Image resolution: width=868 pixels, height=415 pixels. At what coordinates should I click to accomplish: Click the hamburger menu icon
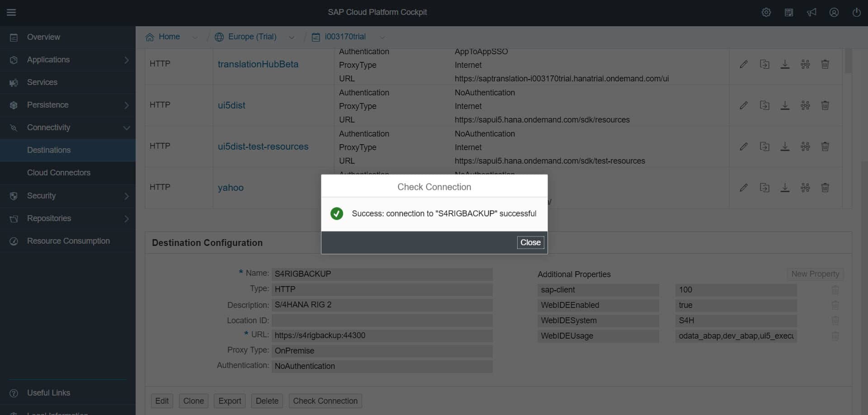pos(11,12)
